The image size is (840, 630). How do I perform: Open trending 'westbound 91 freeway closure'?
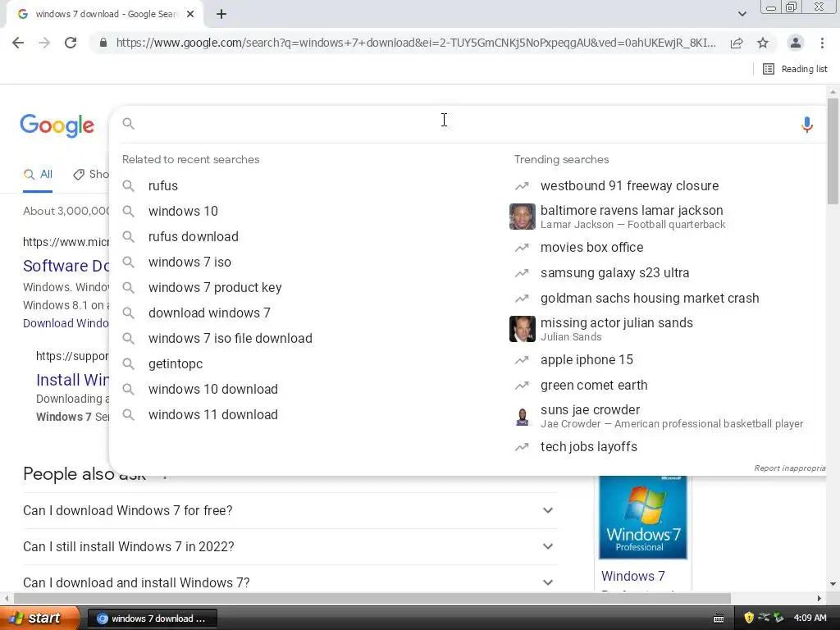tap(629, 186)
